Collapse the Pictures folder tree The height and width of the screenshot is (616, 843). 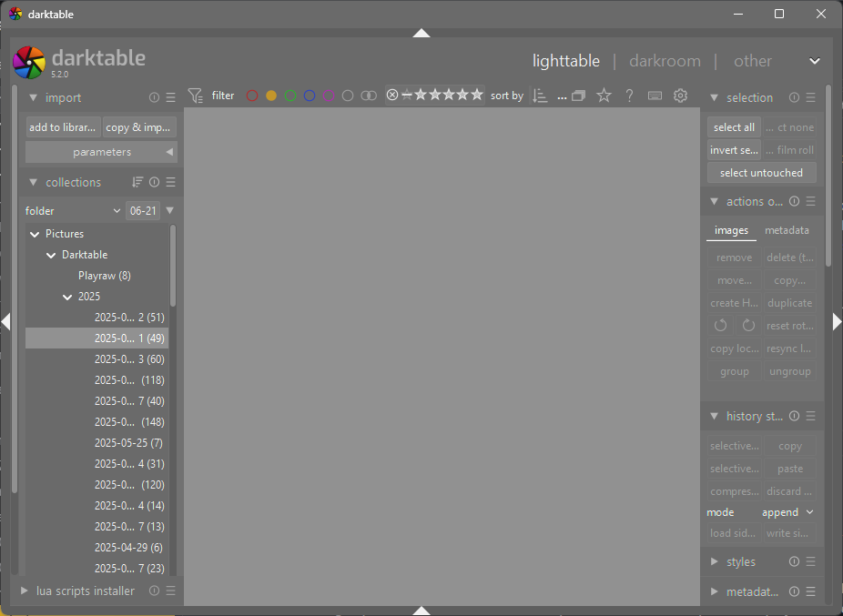35,235
